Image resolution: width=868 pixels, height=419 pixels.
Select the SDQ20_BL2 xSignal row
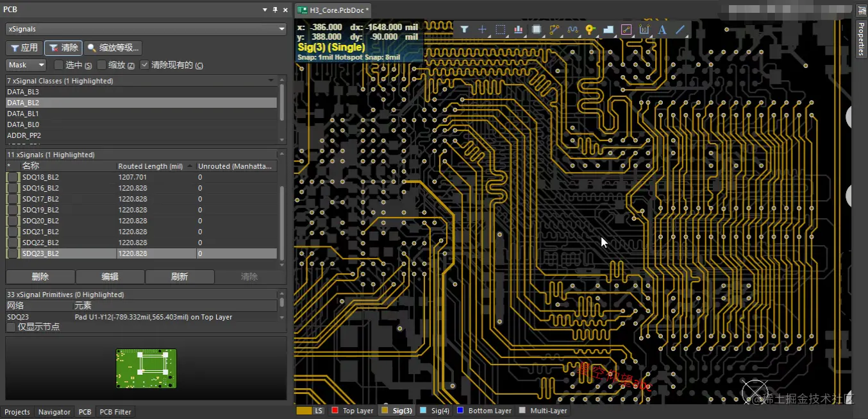[141, 221]
